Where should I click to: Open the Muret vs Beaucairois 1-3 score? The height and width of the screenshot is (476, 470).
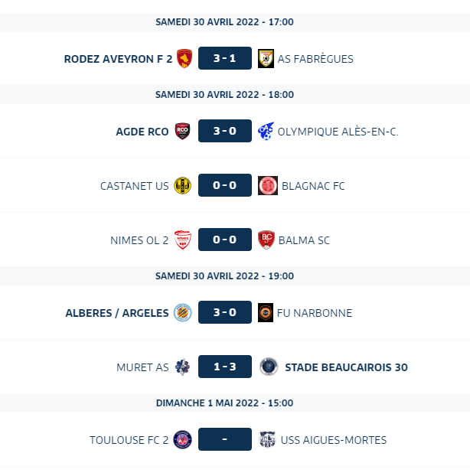tap(224, 367)
